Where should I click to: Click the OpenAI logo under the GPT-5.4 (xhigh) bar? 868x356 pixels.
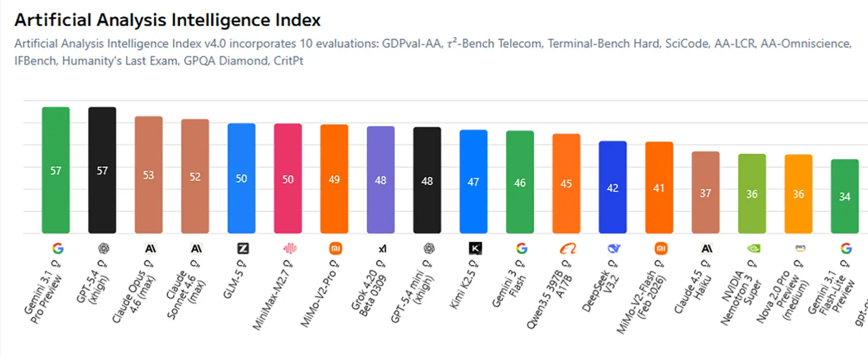point(104,249)
